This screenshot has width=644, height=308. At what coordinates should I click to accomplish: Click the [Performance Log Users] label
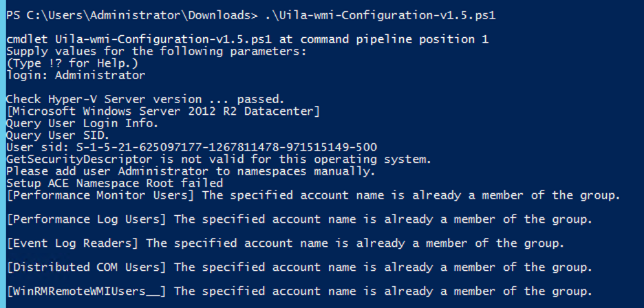87,219
